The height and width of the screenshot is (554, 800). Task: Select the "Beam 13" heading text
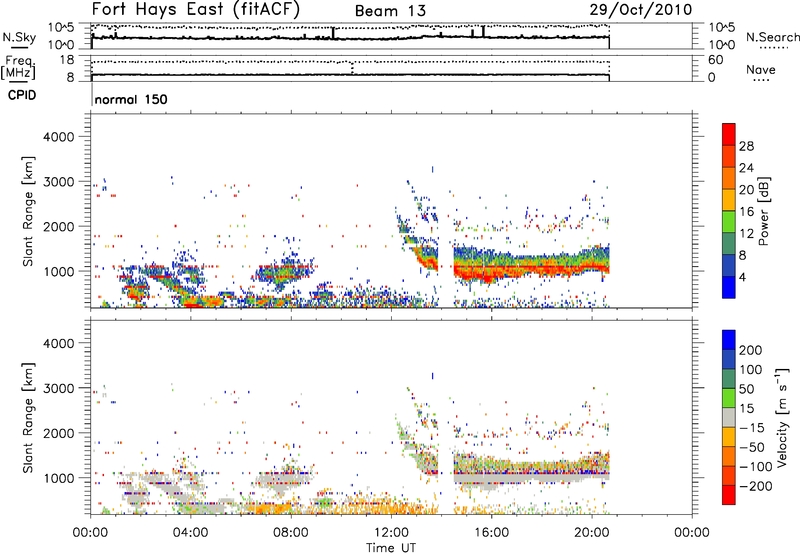[390, 11]
